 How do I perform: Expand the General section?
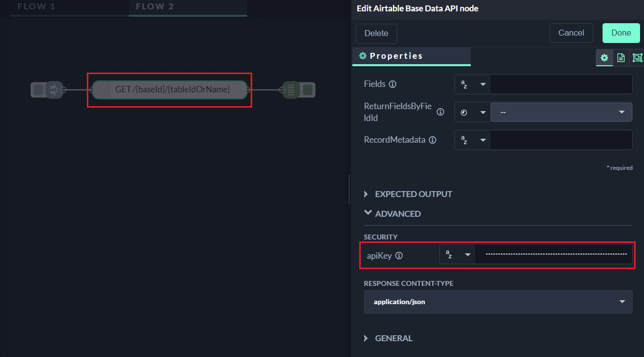click(x=393, y=338)
